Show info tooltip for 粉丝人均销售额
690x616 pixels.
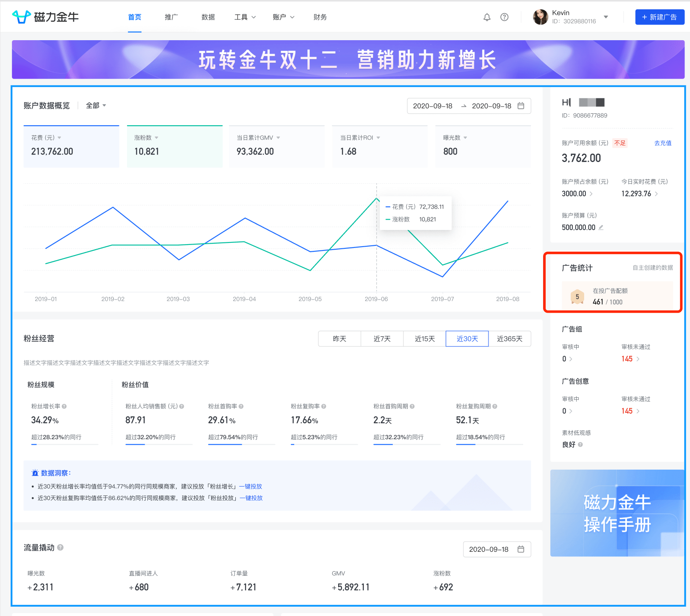(x=182, y=406)
